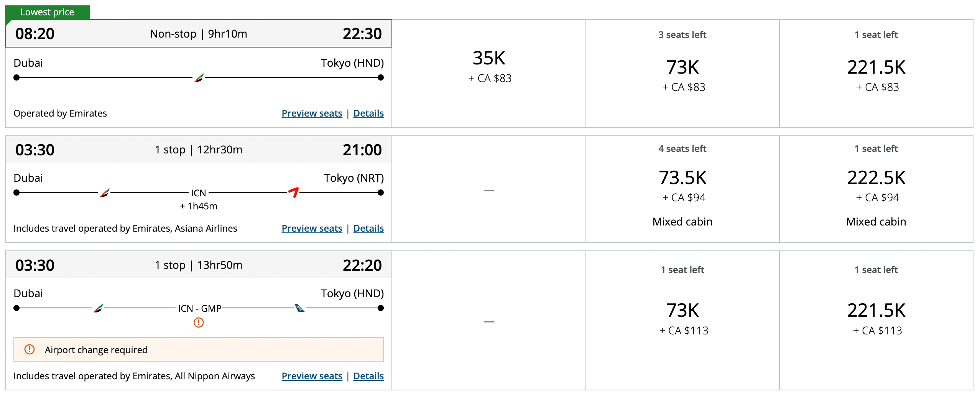Click Emirates icon on 13hr50m flight route
980x395 pixels.
click(x=98, y=308)
